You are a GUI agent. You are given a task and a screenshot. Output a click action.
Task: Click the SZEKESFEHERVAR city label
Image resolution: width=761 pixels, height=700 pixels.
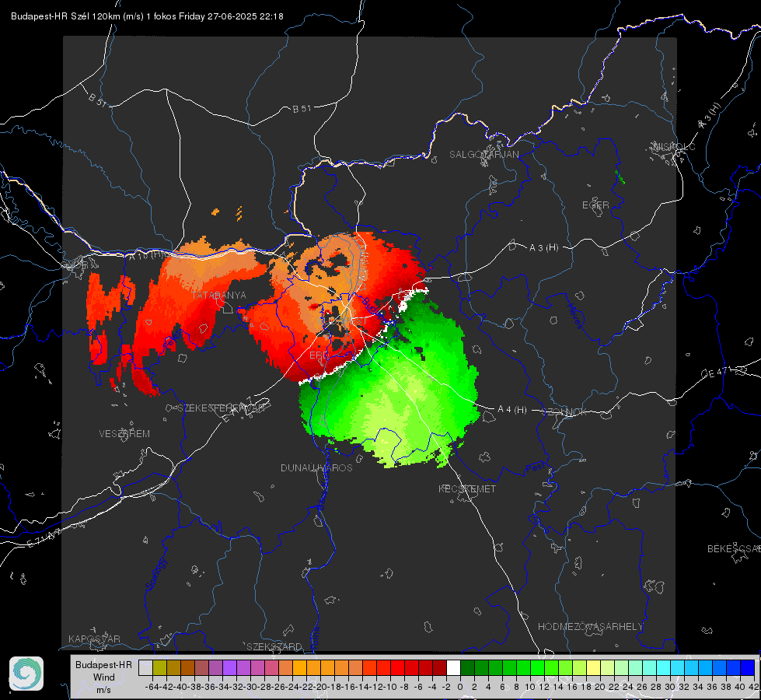(223, 408)
